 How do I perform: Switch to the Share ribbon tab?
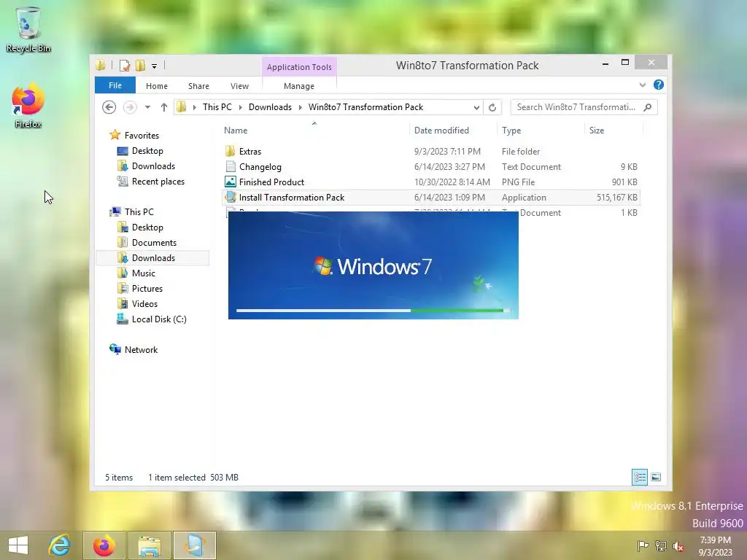coord(198,86)
